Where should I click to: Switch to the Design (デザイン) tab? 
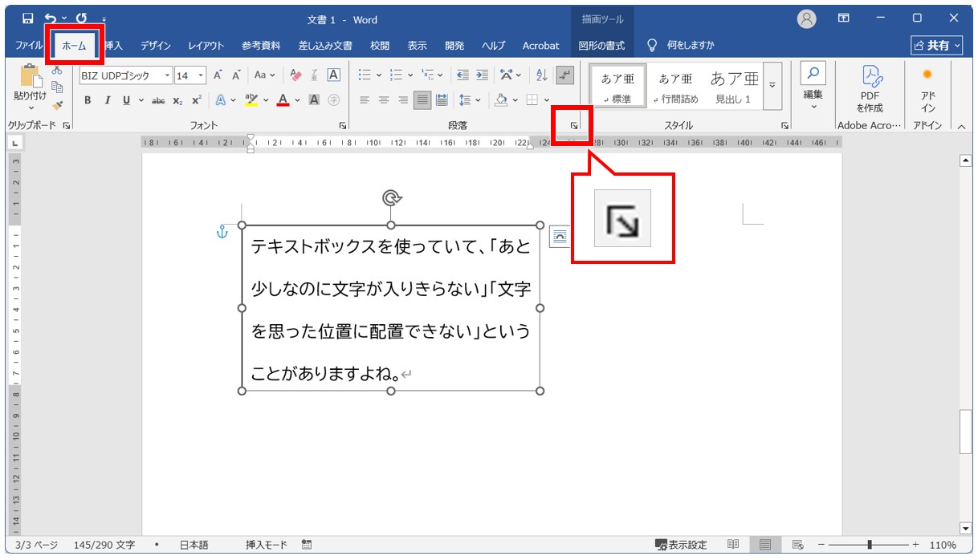(156, 46)
